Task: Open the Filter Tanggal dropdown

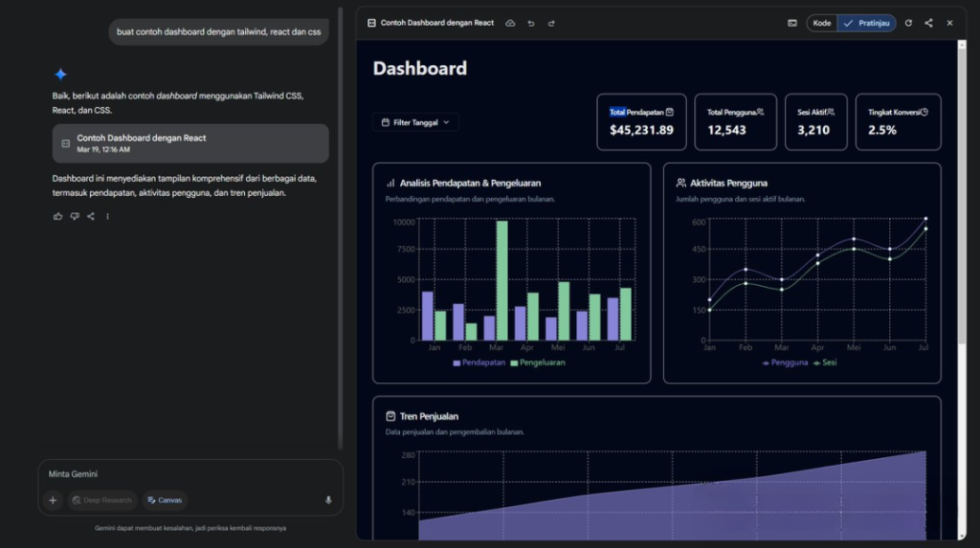Action: pos(415,122)
